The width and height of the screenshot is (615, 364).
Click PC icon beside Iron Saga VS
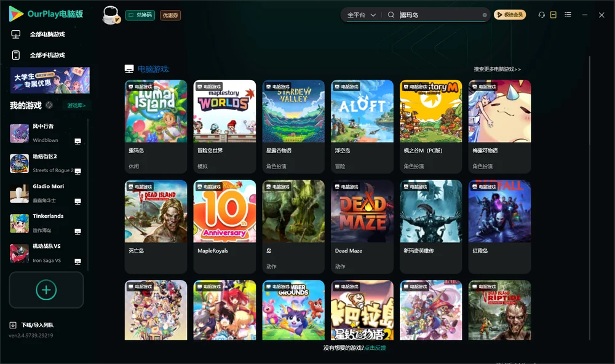point(77,262)
